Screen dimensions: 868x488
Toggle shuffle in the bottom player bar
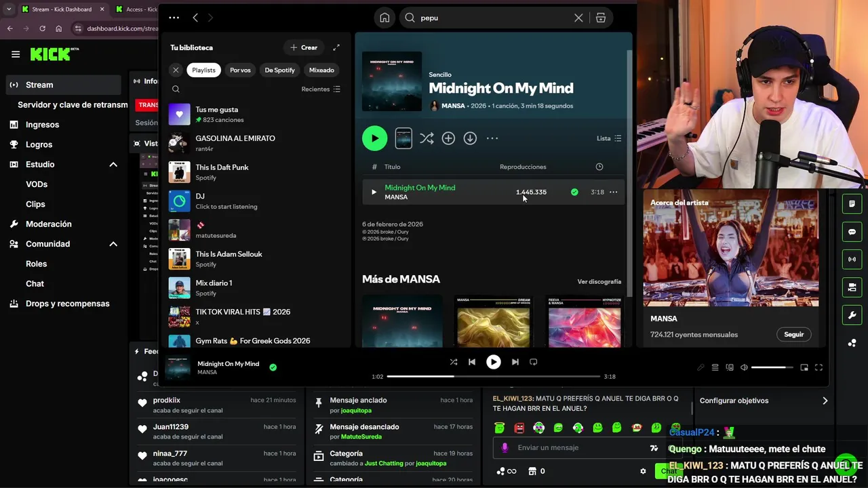[x=454, y=362]
